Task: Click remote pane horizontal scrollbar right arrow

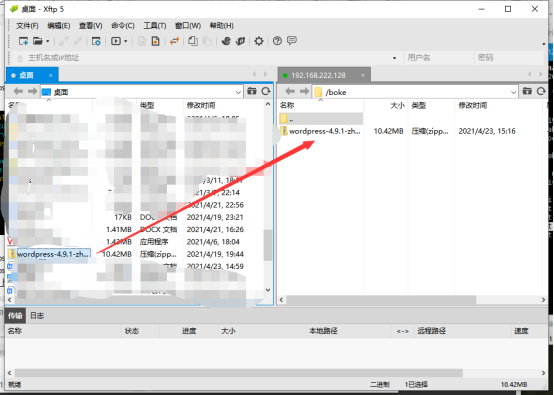Action: click(543, 300)
